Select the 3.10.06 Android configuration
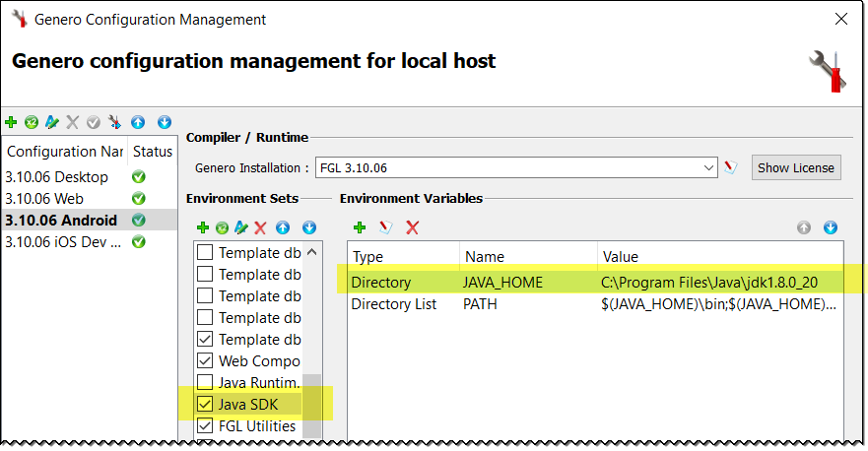 coord(61,221)
